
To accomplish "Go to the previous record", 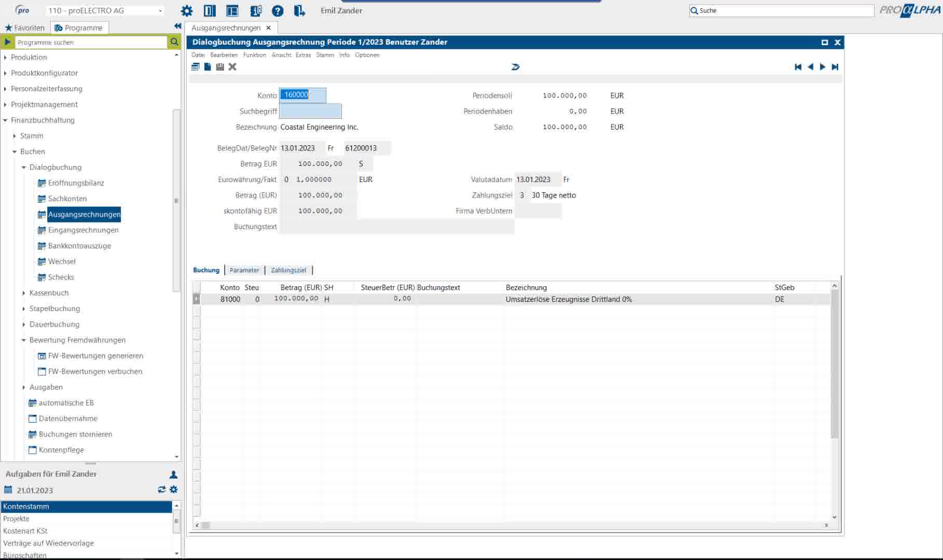I will (810, 67).
